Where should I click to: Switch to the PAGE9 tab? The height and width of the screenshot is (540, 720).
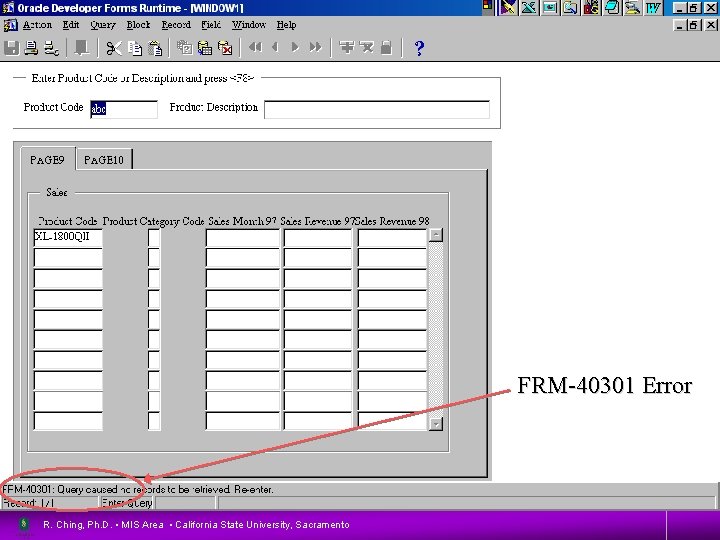(x=47, y=160)
